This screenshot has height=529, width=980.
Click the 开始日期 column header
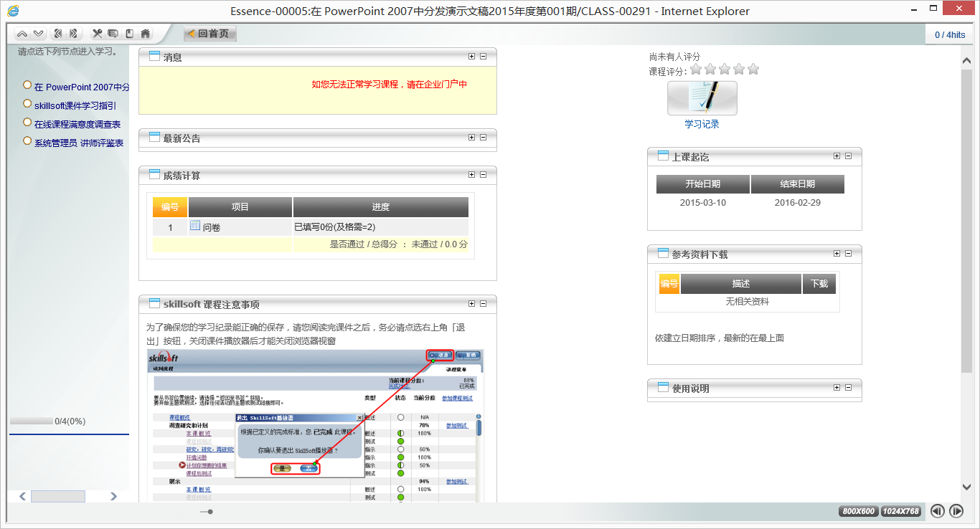703,184
